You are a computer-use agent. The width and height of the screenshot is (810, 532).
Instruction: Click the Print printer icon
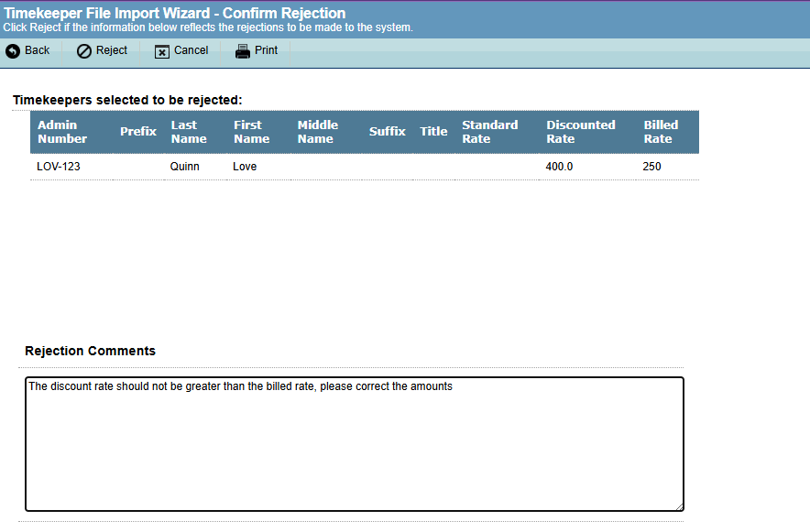[242, 51]
